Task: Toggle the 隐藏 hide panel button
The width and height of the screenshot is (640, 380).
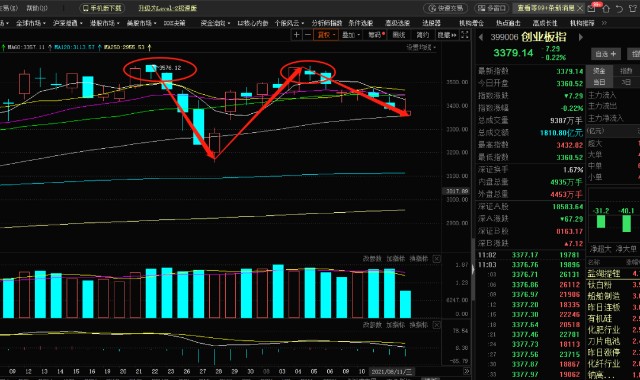Action: pyautogui.click(x=447, y=35)
